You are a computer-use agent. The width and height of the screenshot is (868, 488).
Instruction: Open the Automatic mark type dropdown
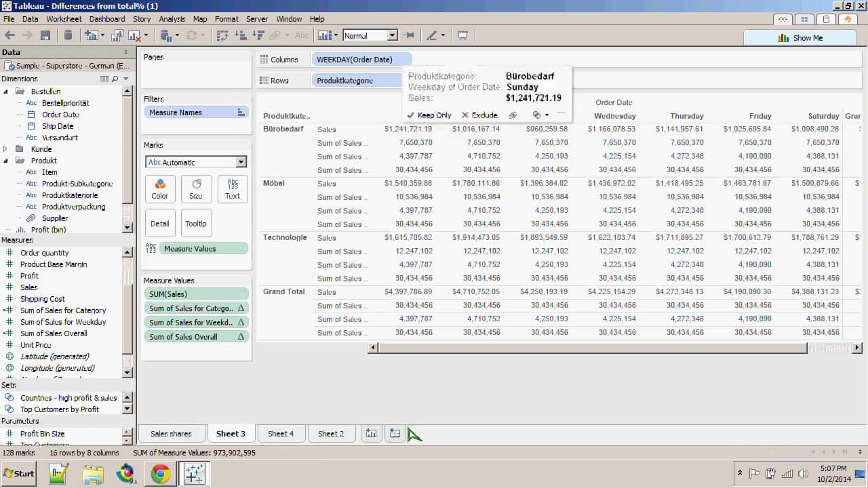[241, 162]
